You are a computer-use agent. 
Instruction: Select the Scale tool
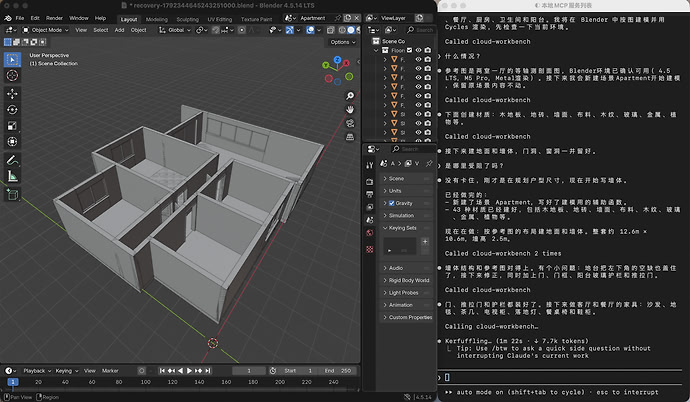point(12,126)
